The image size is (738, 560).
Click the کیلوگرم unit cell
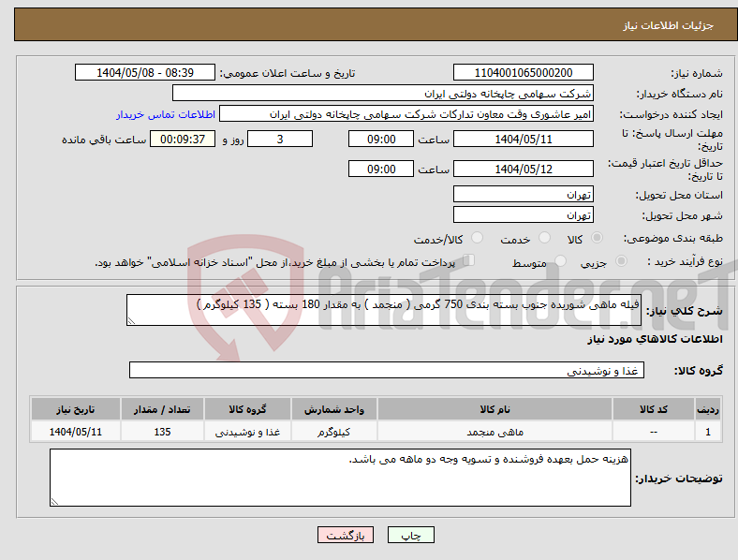pyautogui.click(x=334, y=432)
